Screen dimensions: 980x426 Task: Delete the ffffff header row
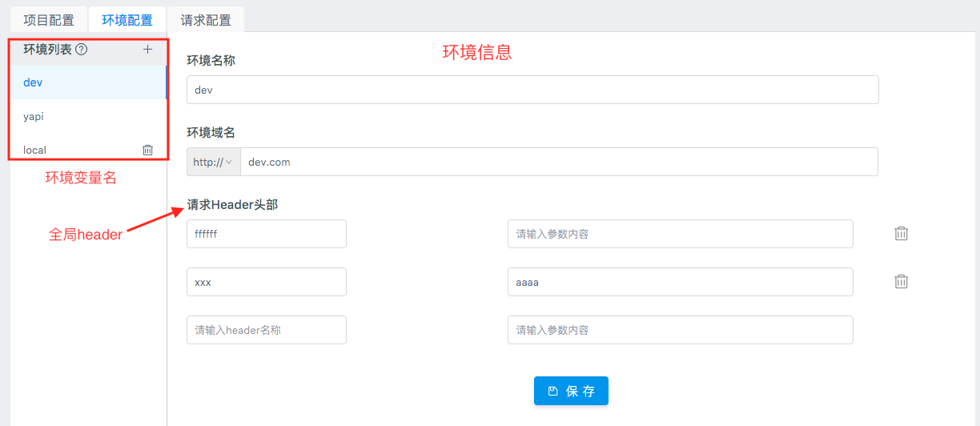[901, 234]
